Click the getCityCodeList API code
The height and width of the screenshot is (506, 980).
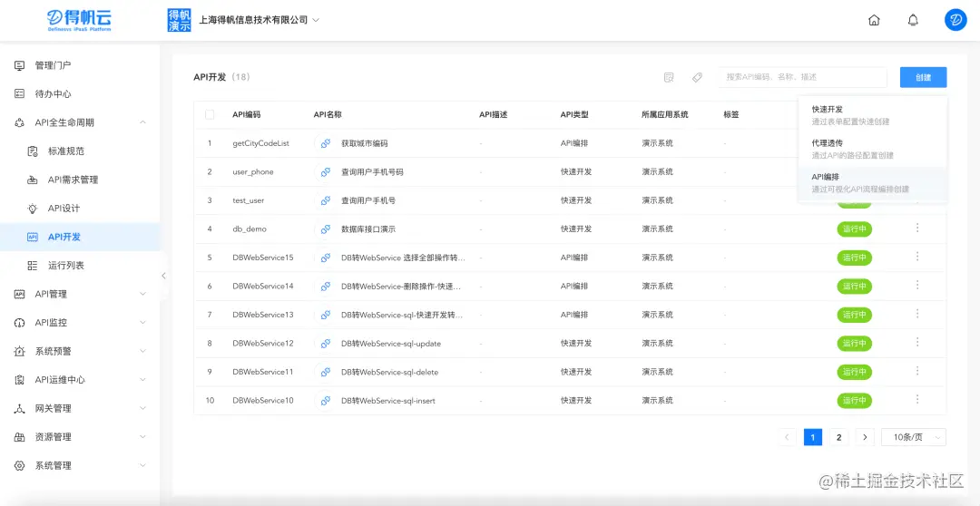pos(260,143)
